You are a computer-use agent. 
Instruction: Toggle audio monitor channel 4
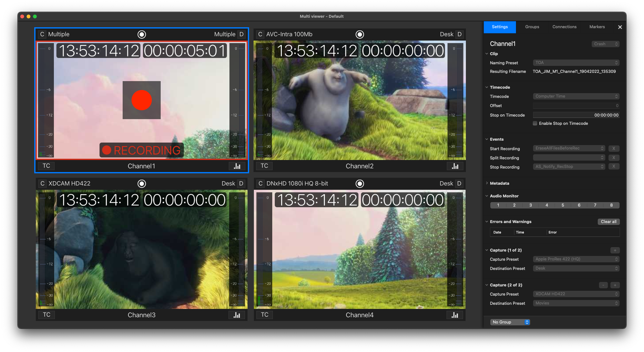point(547,205)
